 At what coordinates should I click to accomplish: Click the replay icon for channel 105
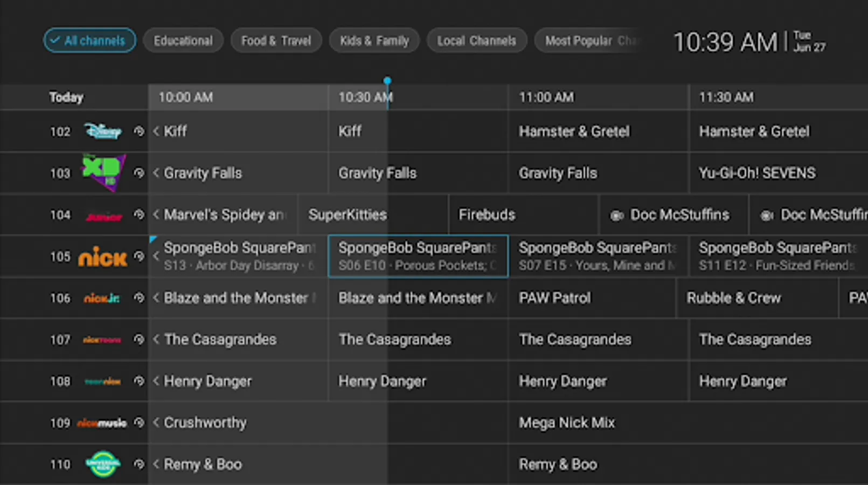tap(139, 256)
